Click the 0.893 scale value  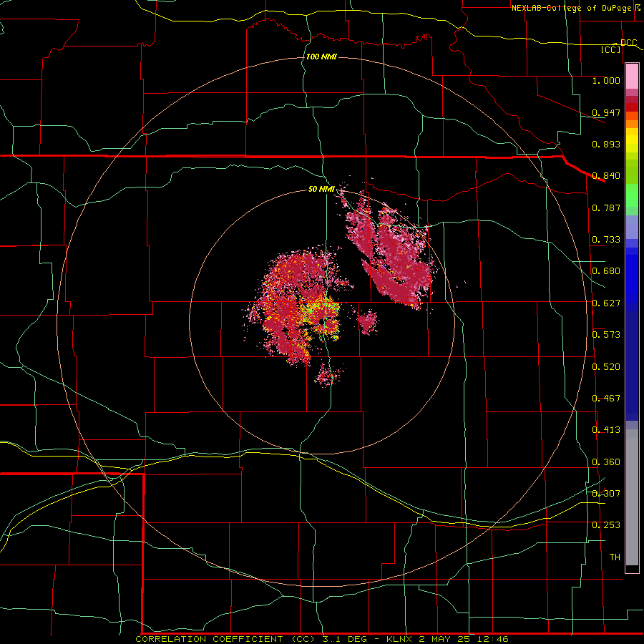pos(606,144)
